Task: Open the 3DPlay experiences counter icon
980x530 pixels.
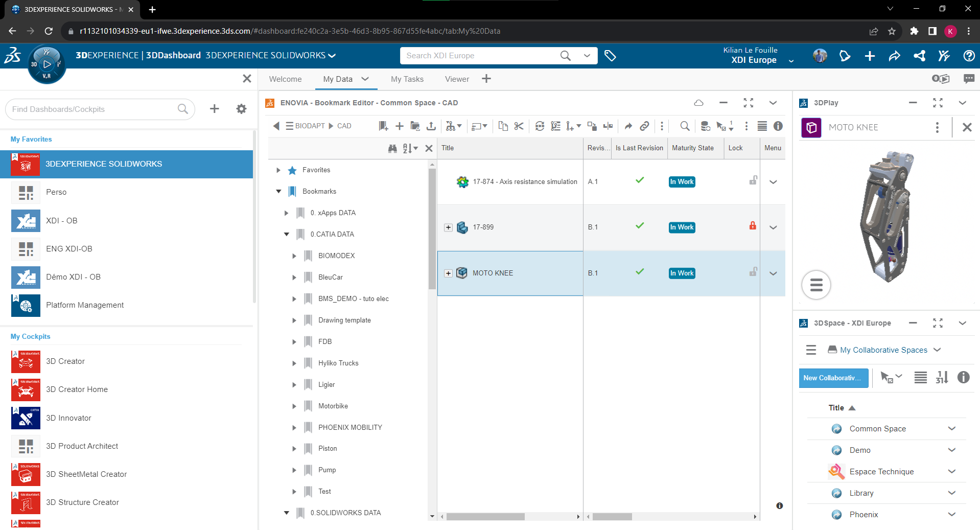Action: 941,79
